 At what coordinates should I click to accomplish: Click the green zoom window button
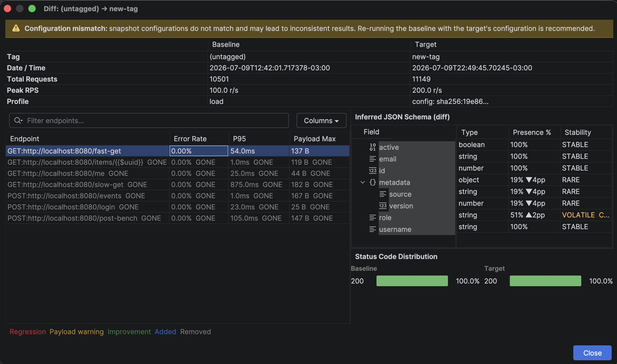click(32, 9)
